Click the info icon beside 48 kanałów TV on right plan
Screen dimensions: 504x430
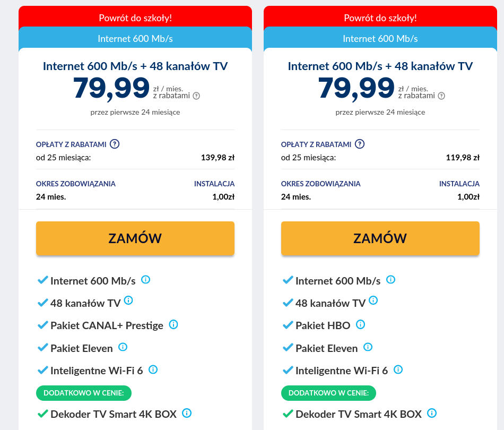(x=373, y=299)
